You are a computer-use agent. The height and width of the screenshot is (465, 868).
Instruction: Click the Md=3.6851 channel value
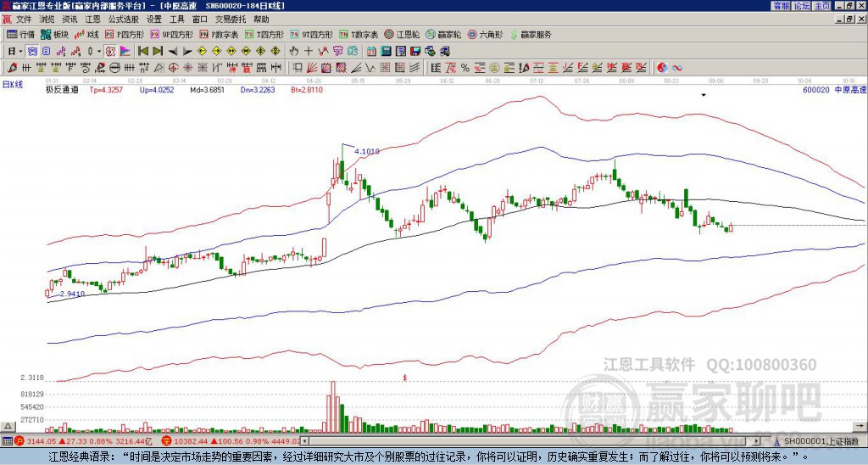pos(207,89)
